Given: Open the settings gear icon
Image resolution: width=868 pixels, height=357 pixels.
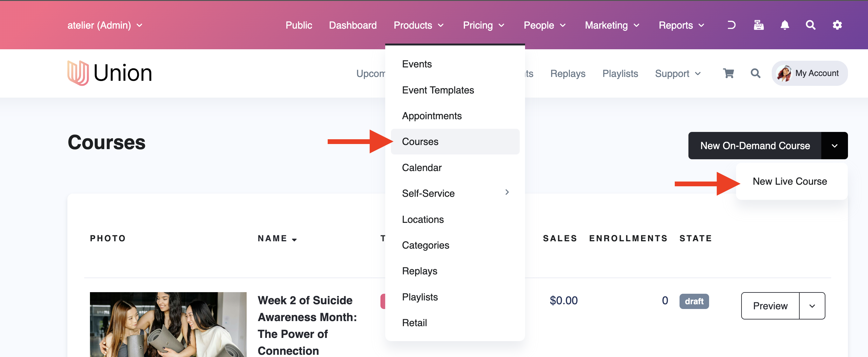Looking at the screenshot, I should [x=837, y=25].
